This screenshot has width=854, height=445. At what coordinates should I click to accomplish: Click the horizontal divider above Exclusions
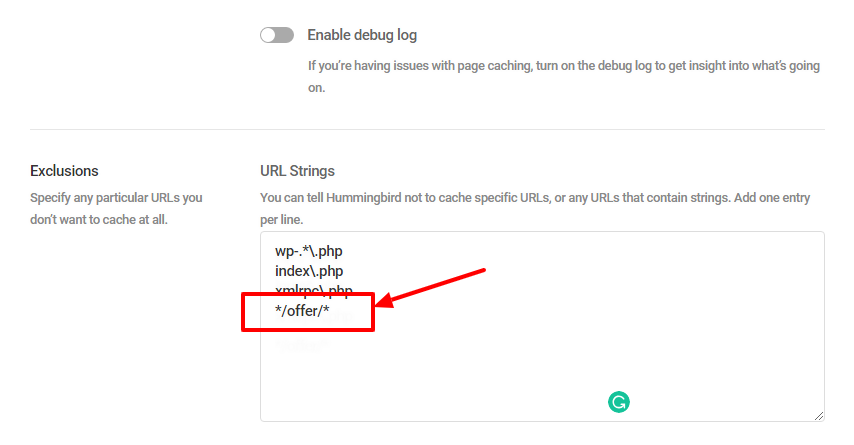(x=428, y=130)
